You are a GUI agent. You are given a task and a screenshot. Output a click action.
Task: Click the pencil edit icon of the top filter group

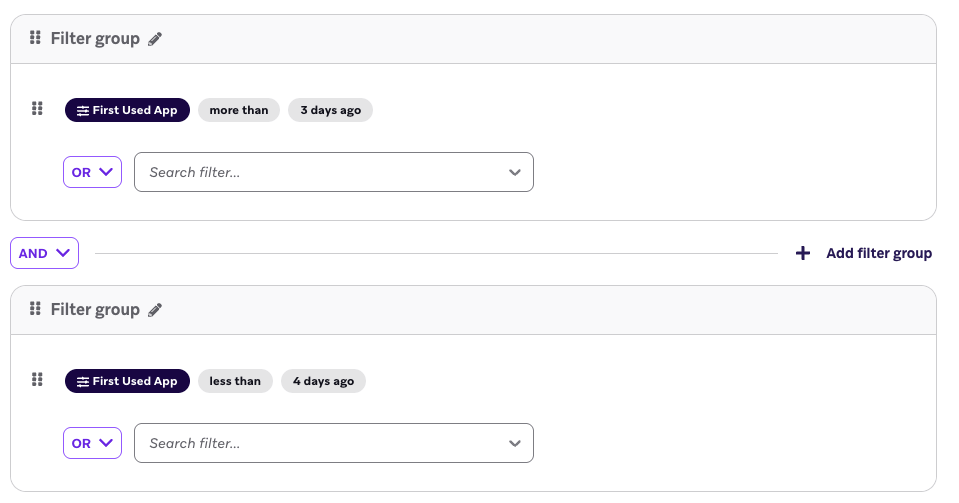pos(155,39)
